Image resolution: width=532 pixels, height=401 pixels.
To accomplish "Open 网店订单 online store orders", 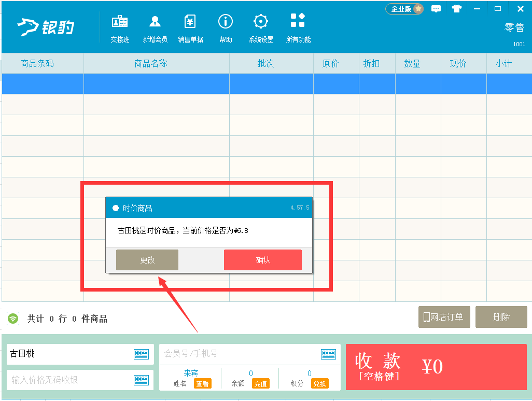I will [x=444, y=317].
